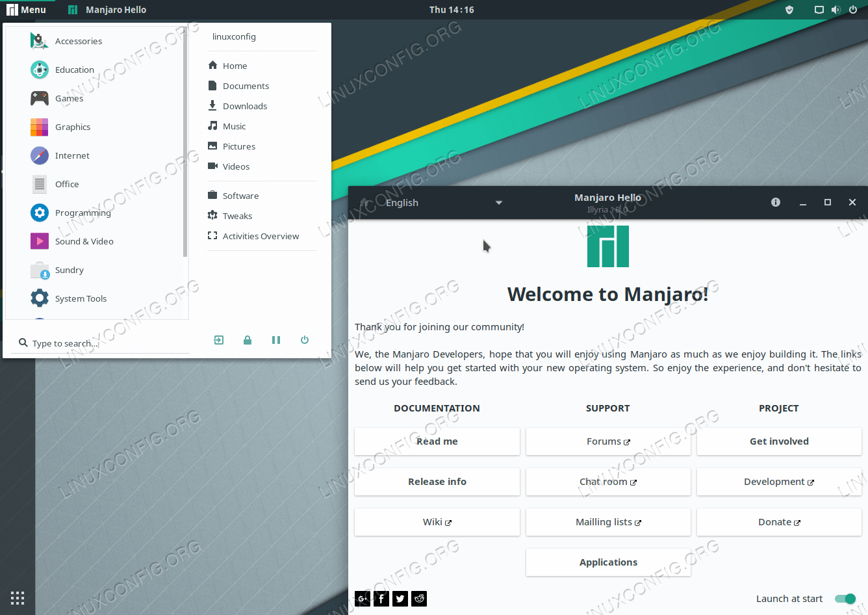Open the Google Plus social icon
868x615 pixels.
point(363,599)
